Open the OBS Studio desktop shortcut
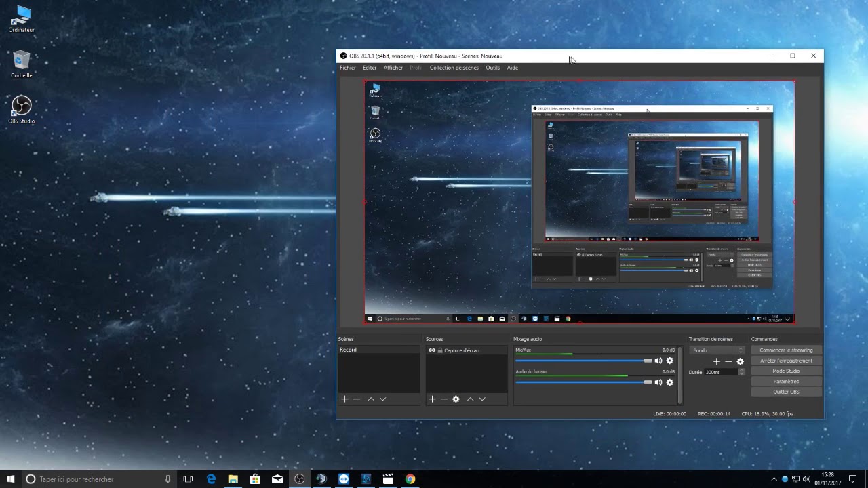This screenshot has height=488, width=868. (22, 110)
